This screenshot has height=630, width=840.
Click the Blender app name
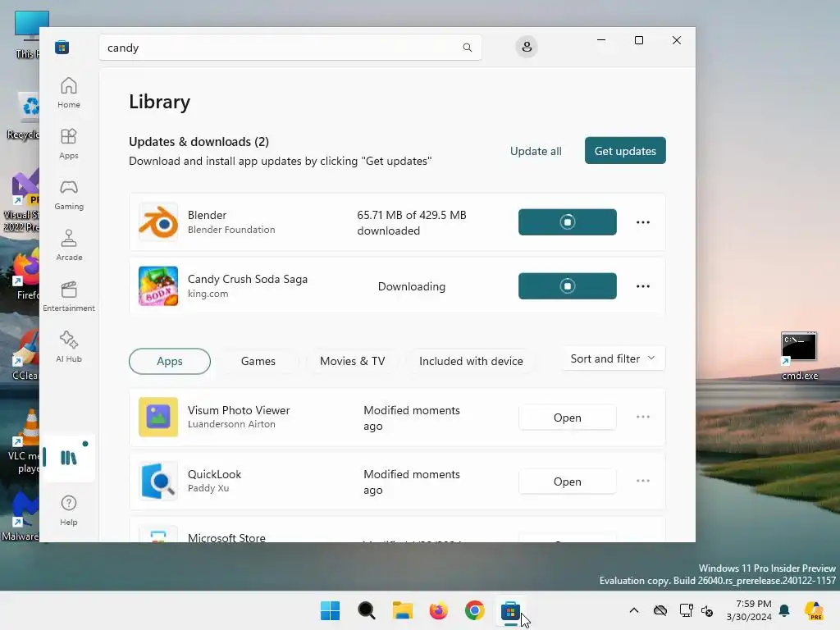click(207, 215)
